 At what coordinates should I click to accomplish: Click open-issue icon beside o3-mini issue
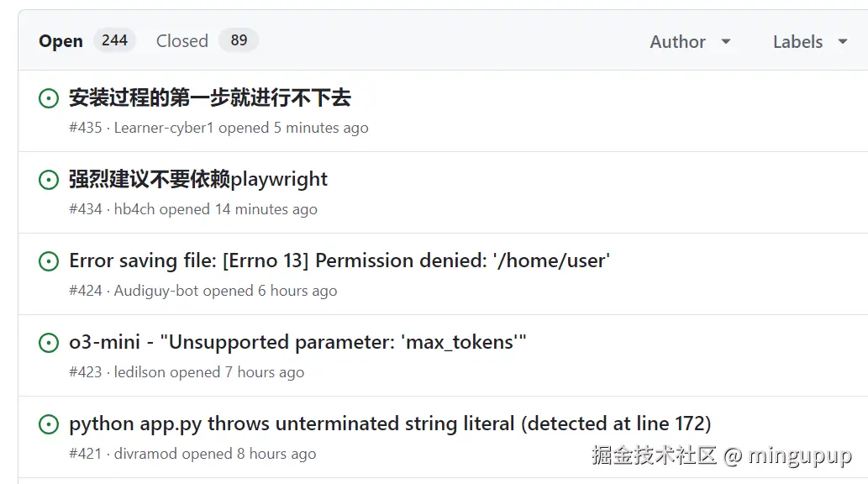49,343
